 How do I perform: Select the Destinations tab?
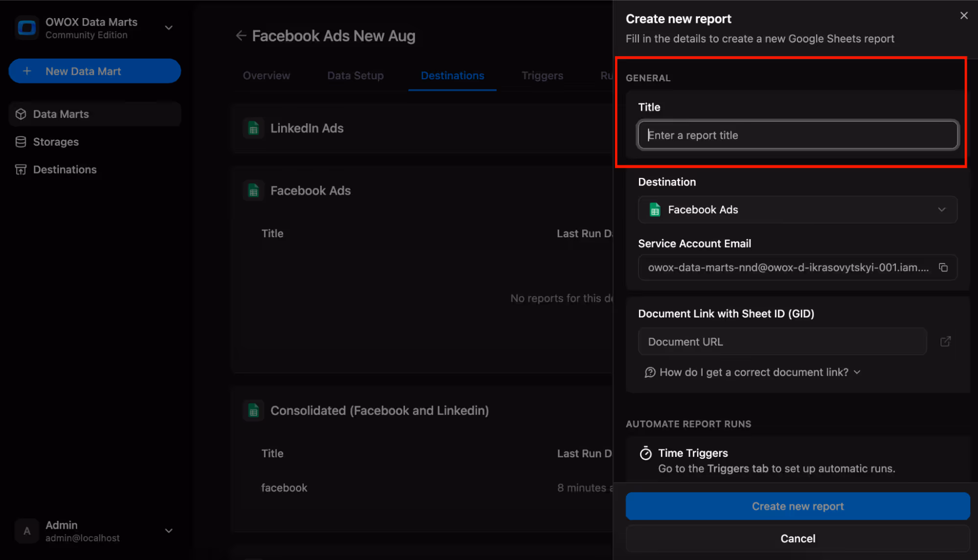coord(453,76)
